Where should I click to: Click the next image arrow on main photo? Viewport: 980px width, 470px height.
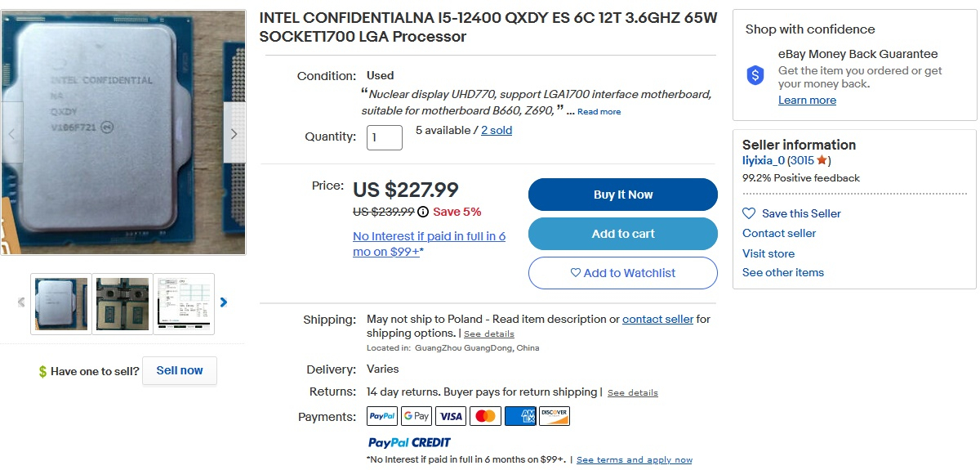(234, 134)
